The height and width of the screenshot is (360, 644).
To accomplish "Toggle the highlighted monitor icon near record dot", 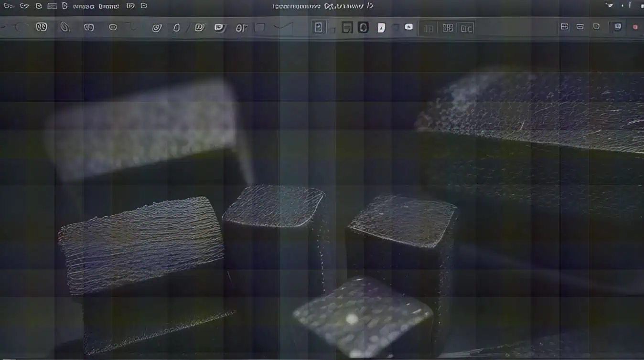I will coord(618,27).
